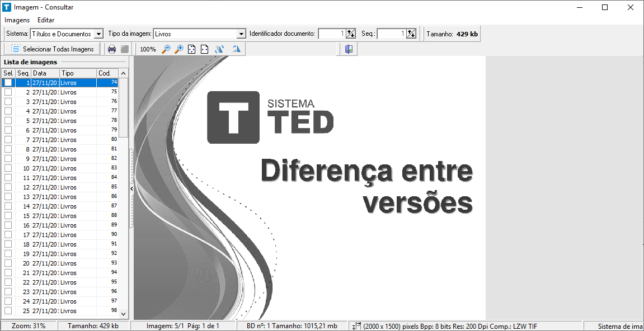Click the Identificador documento spin arrows
Image resolution: width=644 pixels, height=331 pixels.
(x=350, y=34)
